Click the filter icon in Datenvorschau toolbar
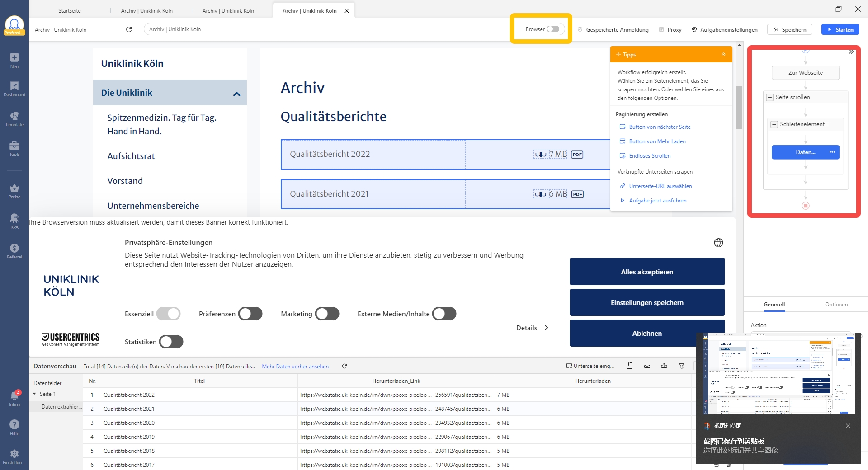The width and height of the screenshot is (868, 470). point(682,366)
